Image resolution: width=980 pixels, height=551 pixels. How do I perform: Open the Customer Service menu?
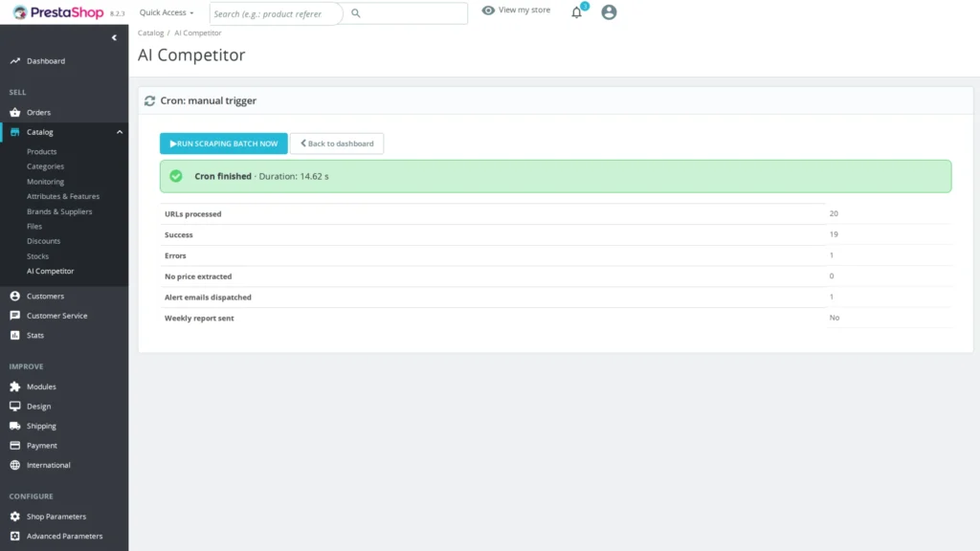[x=56, y=316]
